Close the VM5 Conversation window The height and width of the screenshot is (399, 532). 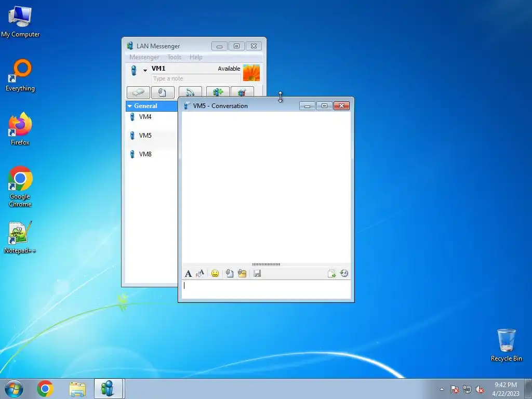342,106
